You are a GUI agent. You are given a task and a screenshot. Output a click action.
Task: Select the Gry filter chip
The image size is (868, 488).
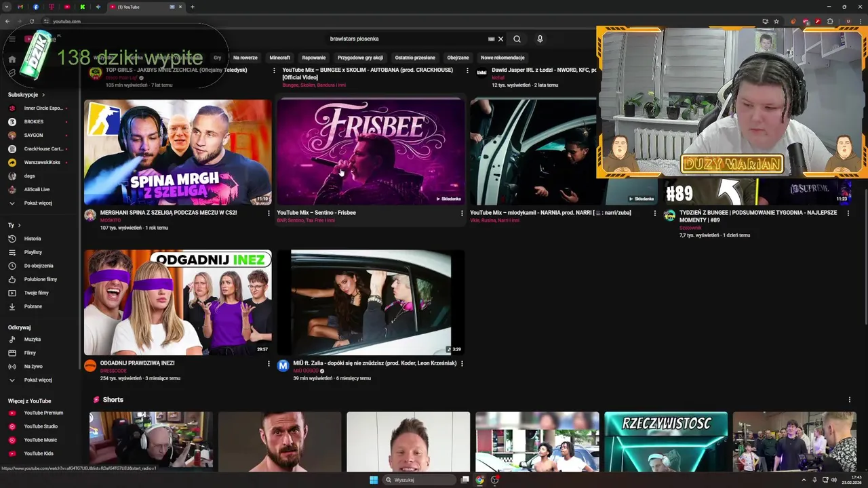click(x=217, y=58)
